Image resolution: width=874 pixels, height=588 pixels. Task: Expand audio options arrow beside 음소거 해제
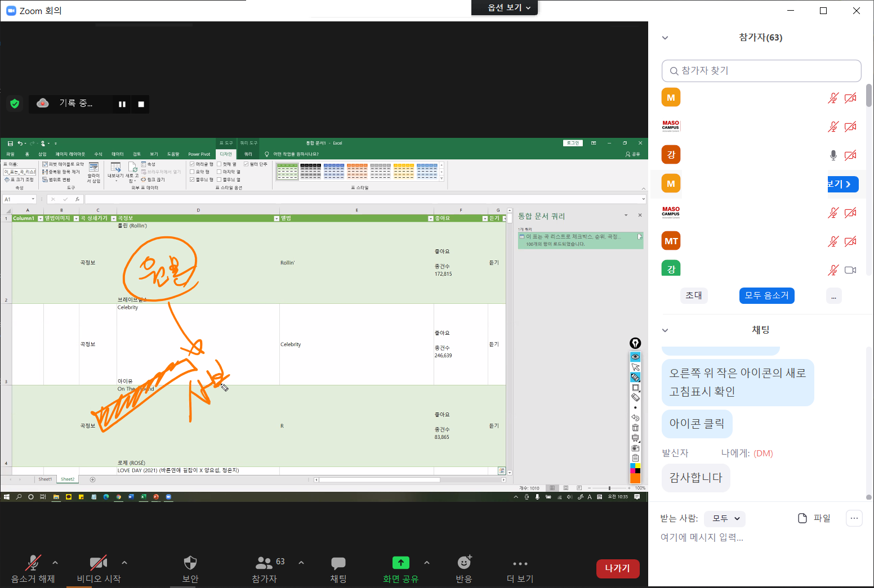55,562
